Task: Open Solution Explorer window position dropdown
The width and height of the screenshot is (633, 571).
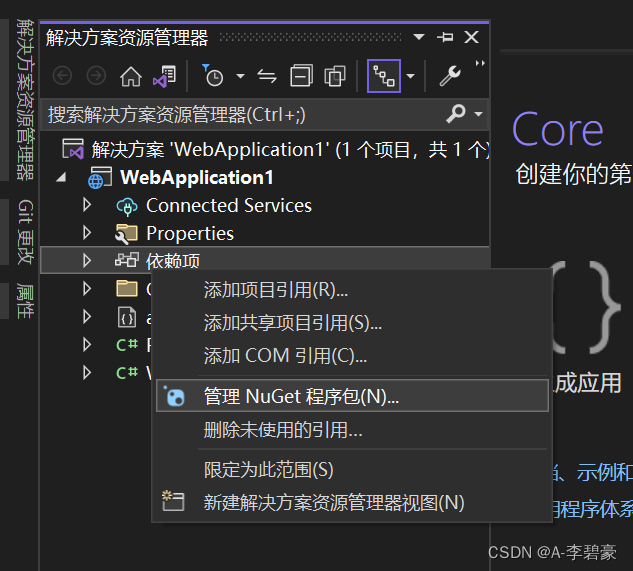Action: [x=419, y=38]
